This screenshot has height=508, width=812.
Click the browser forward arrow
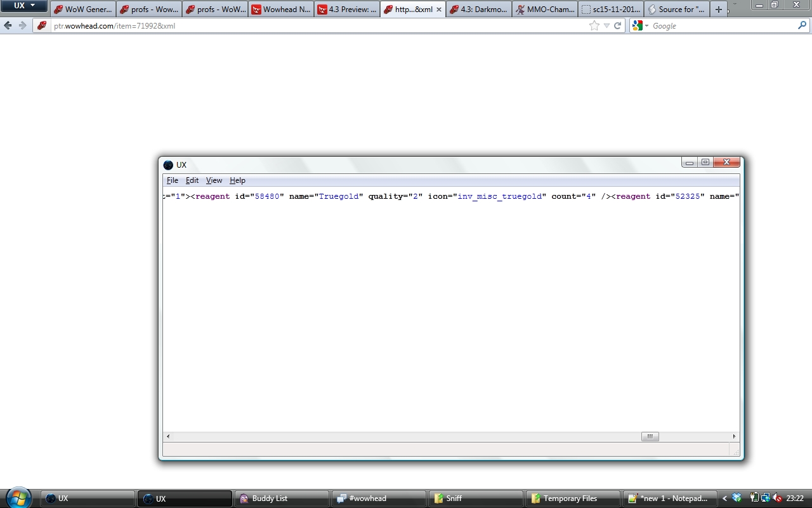coord(22,26)
